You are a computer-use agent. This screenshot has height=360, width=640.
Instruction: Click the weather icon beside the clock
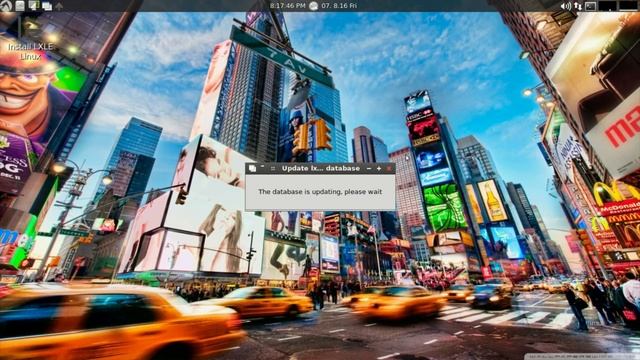(x=313, y=6)
